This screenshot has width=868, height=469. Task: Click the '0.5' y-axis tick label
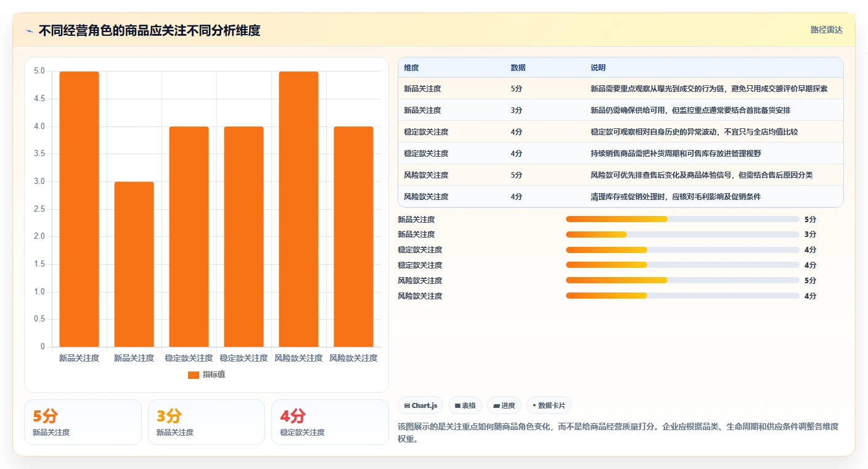point(39,319)
